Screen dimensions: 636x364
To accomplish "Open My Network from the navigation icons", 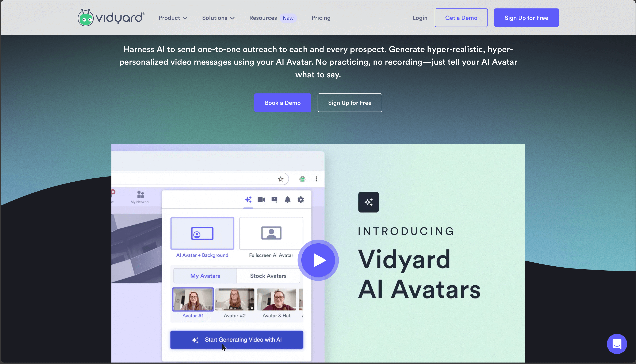I will (140, 197).
